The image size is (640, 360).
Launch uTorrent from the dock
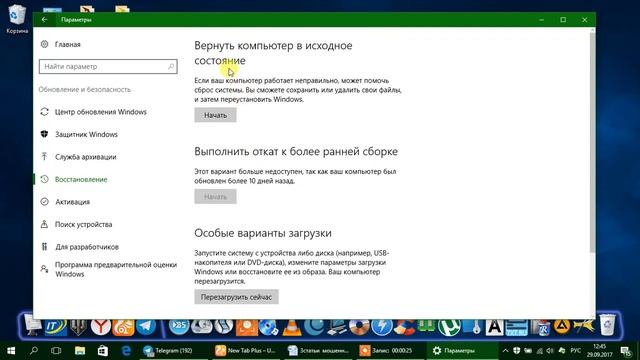click(x=449, y=327)
